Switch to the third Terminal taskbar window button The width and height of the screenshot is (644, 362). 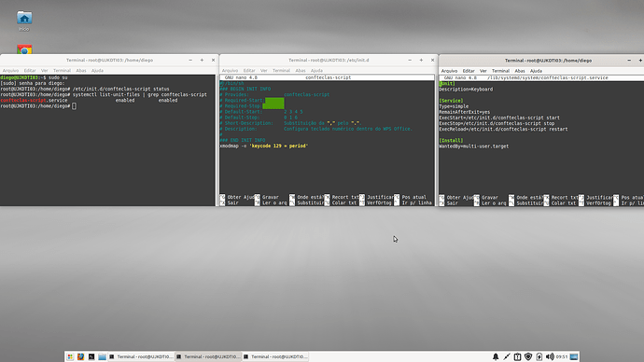pyautogui.click(x=275, y=356)
